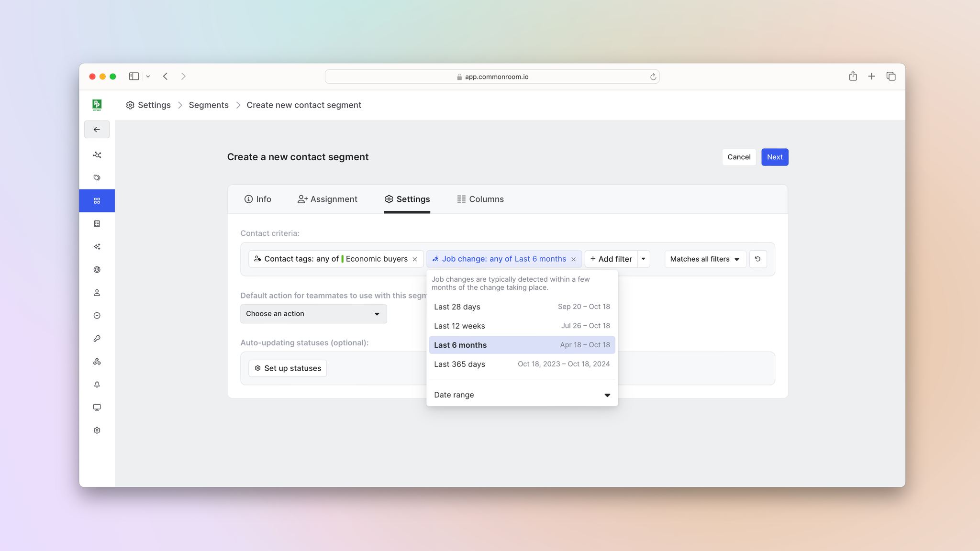Screen dimensions: 980x551
Task: Open the sparkle AI sidebar icon
Action: 97,247
